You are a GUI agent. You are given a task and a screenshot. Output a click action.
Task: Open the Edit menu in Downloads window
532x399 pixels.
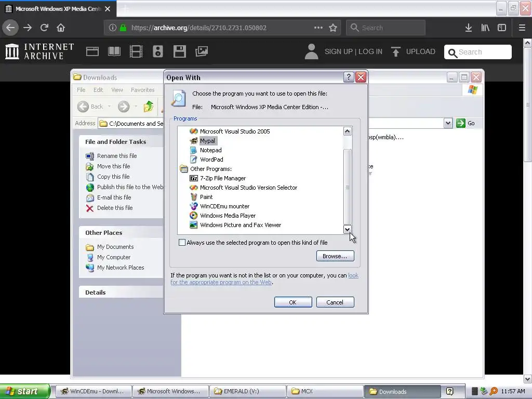(x=98, y=90)
